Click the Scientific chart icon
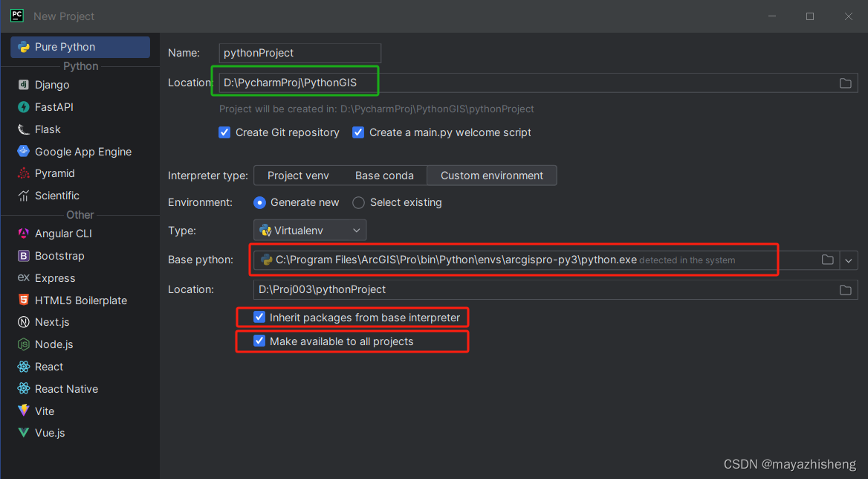The width and height of the screenshot is (868, 479). point(23,196)
